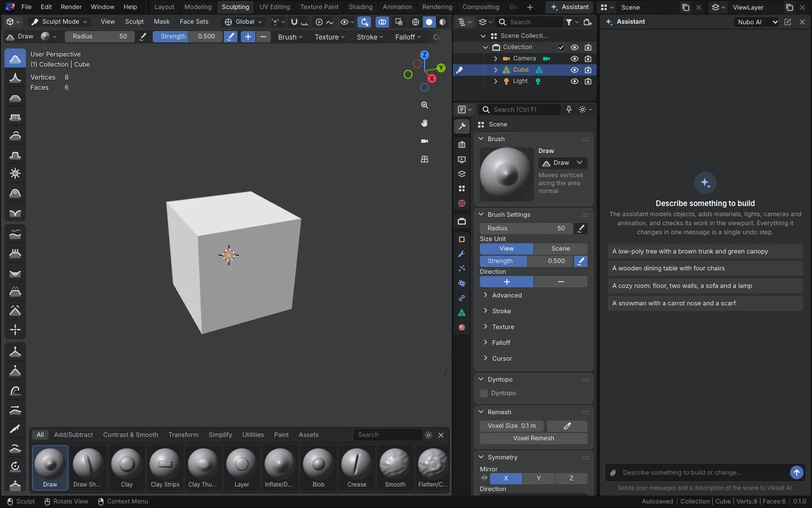Click the Strength slider in the Brush Settings panel
Viewport: 812px width, 508px height.
click(526, 261)
